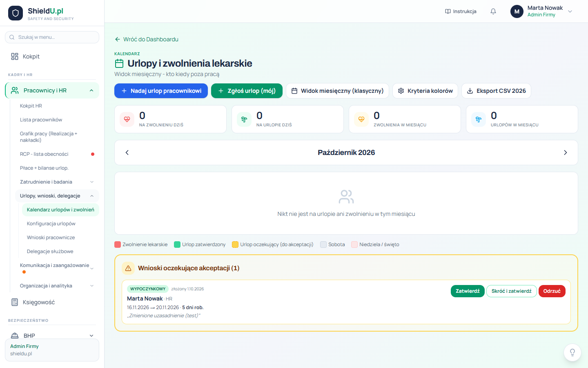The width and height of the screenshot is (588, 368).
Task: Go to previous month arrow
Action: pos(127,153)
